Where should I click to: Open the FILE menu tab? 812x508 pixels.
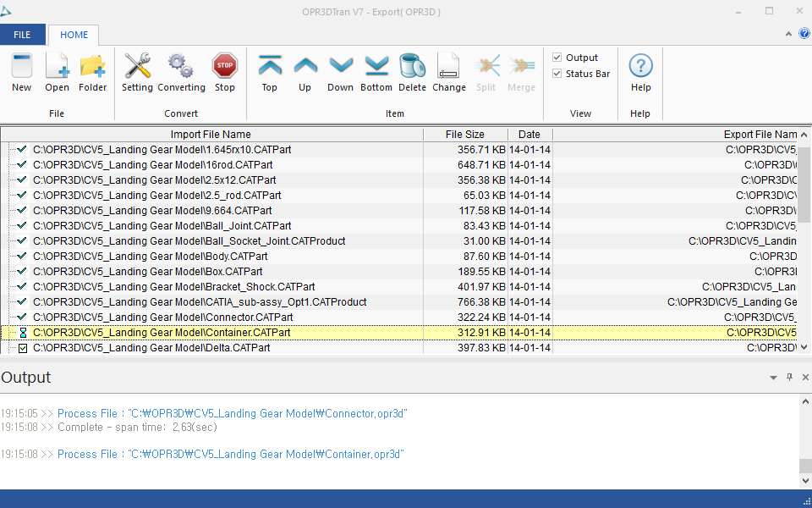[22, 35]
